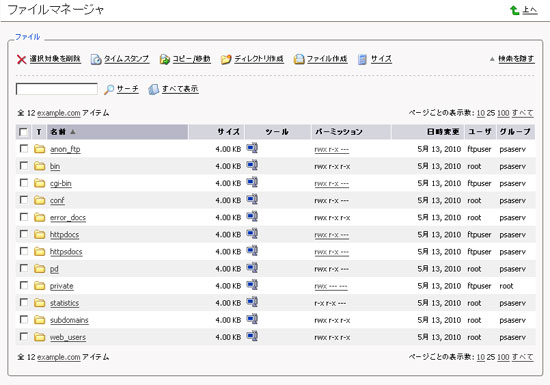550x385 pixels.
Task: Click the tool icon in httpsdocs row
Action: [x=252, y=251]
